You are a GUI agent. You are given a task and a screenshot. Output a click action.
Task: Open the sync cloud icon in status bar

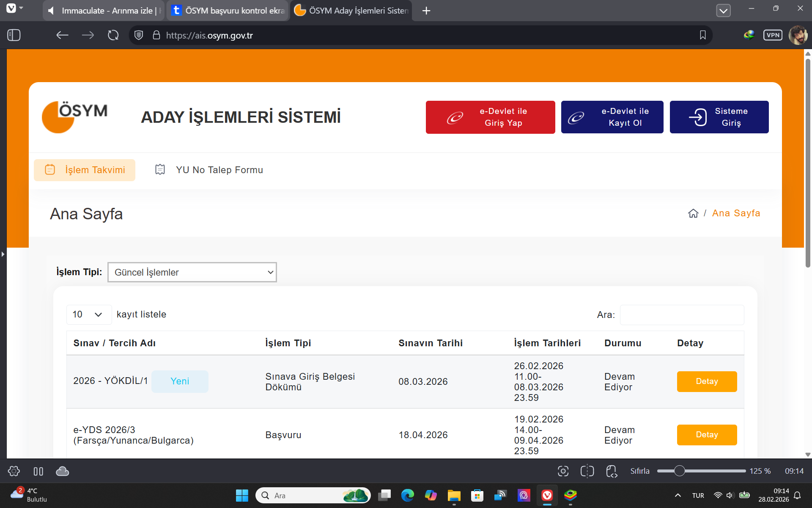(x=63, y=471)
